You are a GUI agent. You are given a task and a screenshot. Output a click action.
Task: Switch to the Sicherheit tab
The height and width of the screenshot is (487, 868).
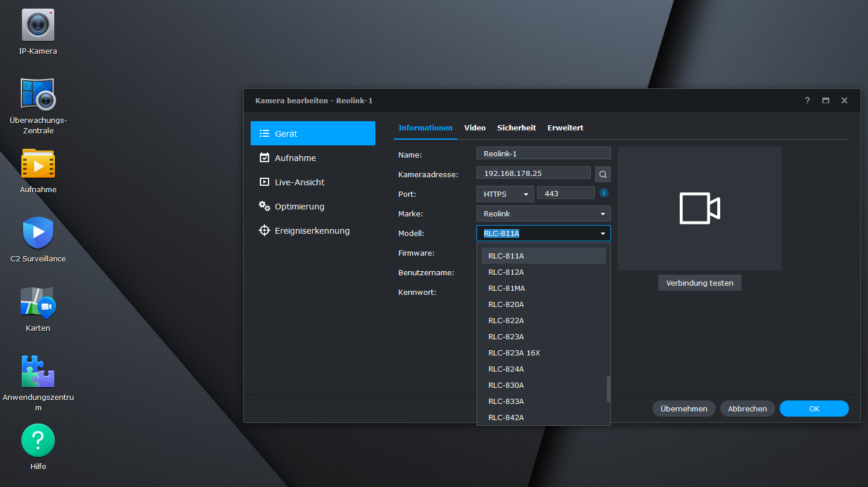516,128
